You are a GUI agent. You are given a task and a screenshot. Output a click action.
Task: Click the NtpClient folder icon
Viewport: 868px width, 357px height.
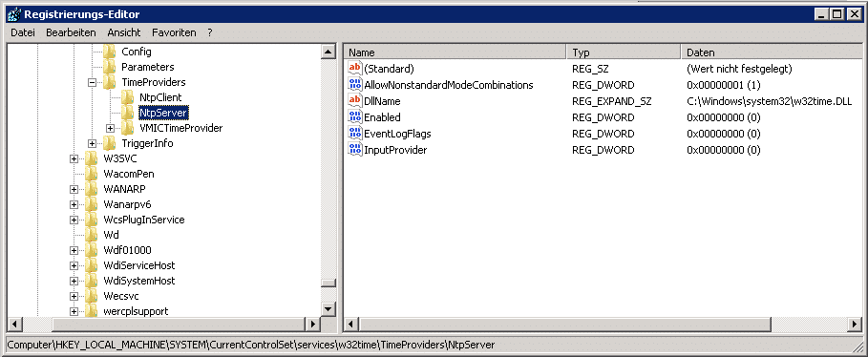coord(128,97)
